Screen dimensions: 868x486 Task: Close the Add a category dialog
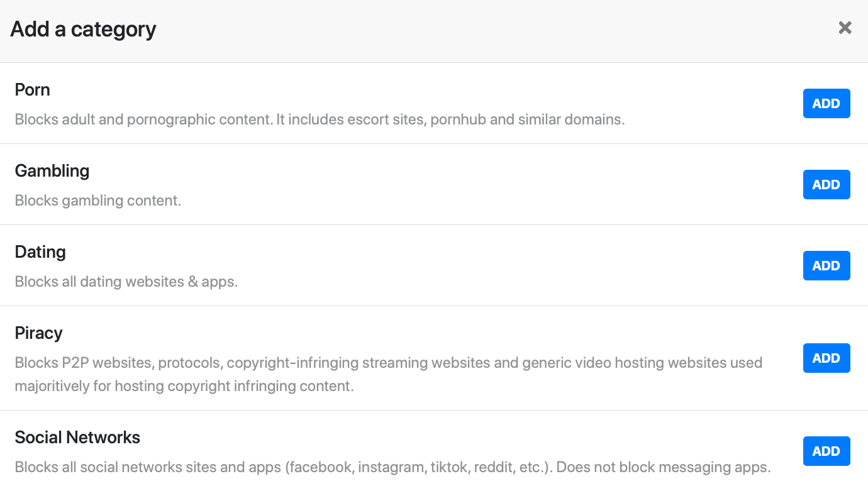point(845,28)
